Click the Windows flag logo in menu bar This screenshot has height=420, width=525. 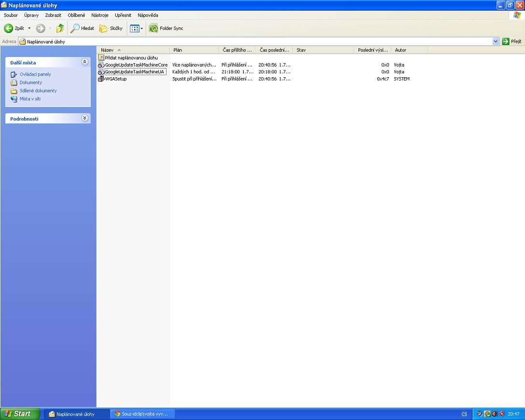tap(517, 15)
